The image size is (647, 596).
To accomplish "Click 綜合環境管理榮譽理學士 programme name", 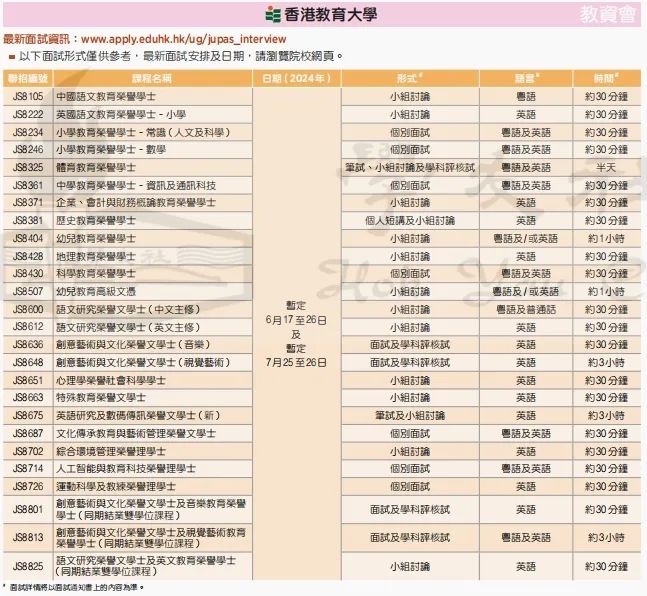I will [x=111, y=451].
